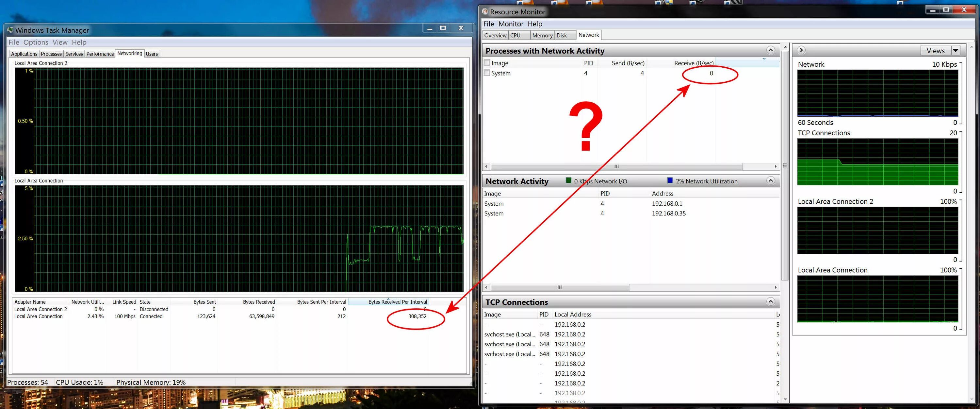Switch to the Performance tab
The height and width of the screenshot is (409, 980).
click(100, 54)
